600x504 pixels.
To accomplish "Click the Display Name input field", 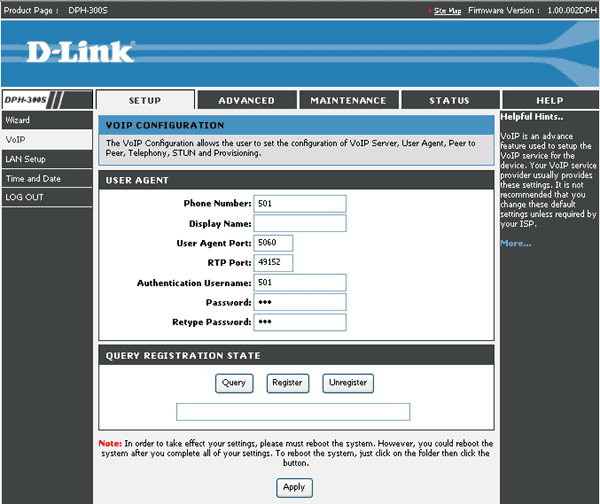I will tap(300, 223).
